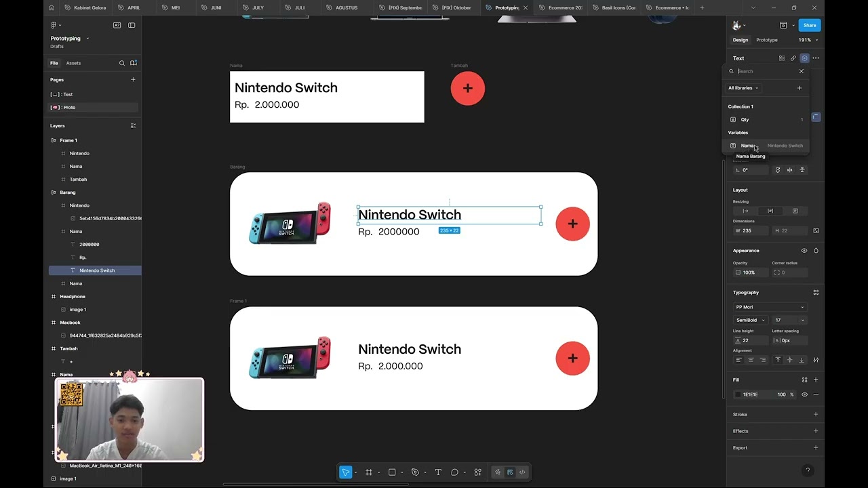
Task: Open the Rectangle shape tools dropdown arrow
Action: [x=401, y=472]
